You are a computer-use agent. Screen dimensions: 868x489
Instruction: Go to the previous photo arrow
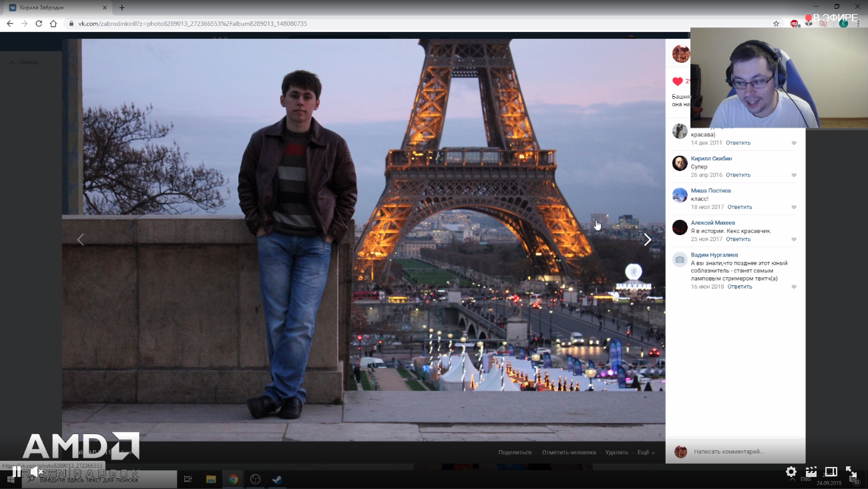tap(80, 239)
